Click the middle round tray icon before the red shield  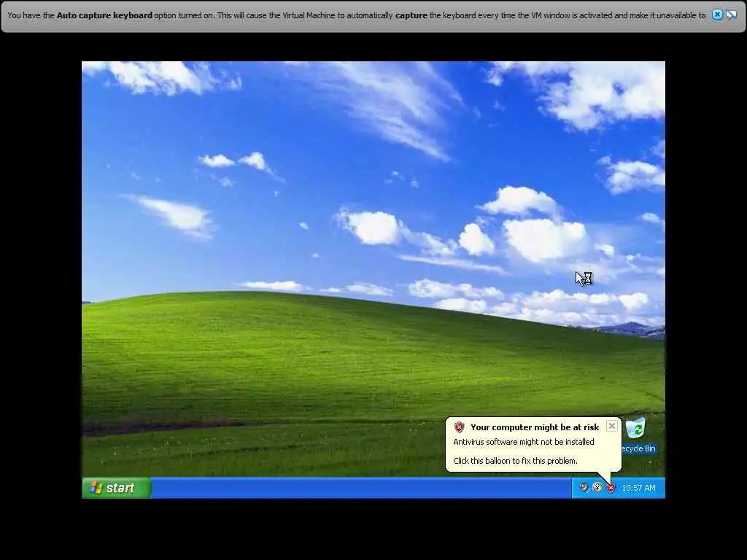tap(597, 487)
